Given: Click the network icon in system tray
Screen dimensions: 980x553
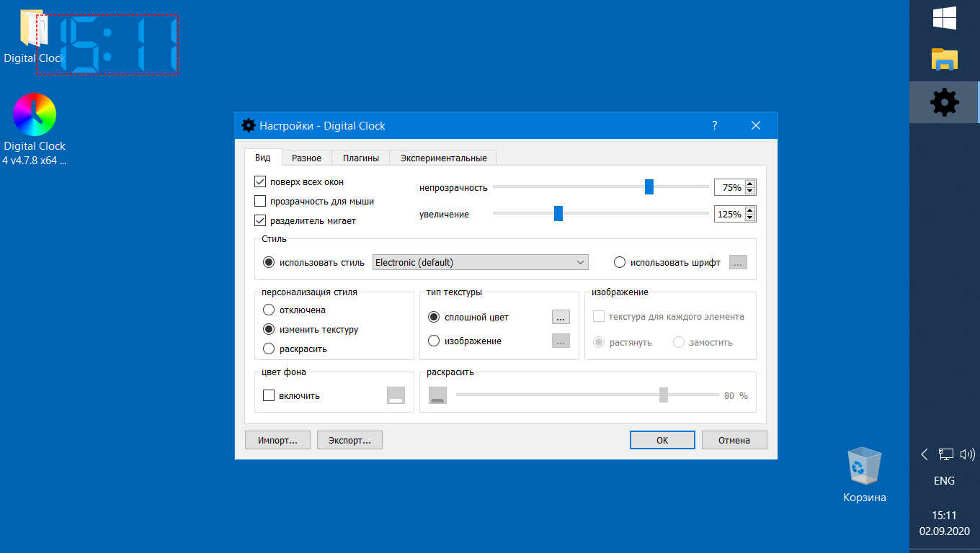Looking at the screenshot, I should click(945, 454).
